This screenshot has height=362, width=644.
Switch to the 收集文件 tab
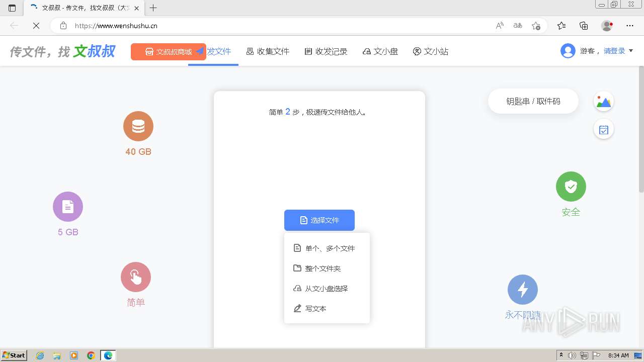pyautogui.click(x=268, y=51)
